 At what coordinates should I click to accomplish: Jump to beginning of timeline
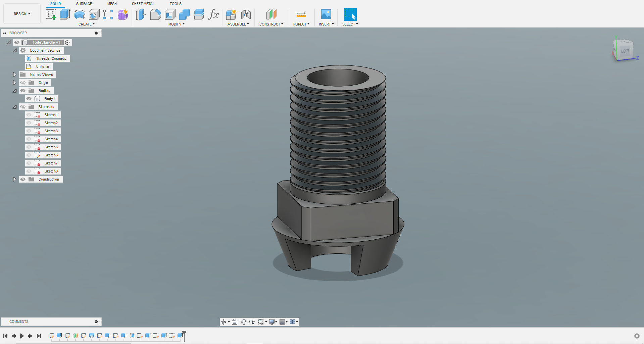click(5, 336)
